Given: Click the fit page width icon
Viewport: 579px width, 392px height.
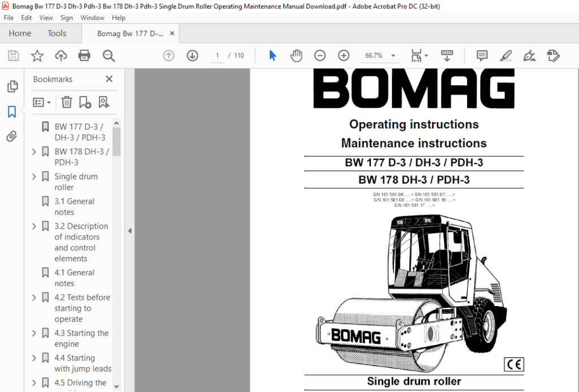Looking at the screenshot, I should [417, 56].
